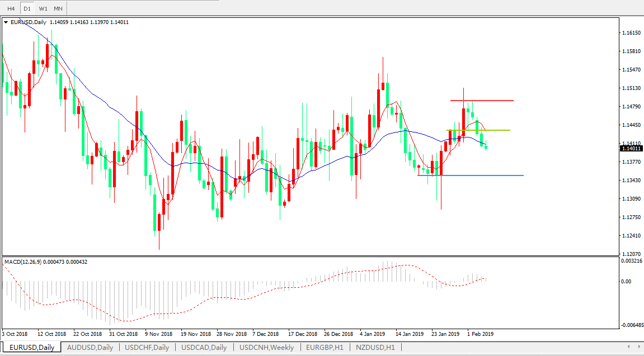
Task: Select the D1 daily timeframe button
Action: (27, 8)
